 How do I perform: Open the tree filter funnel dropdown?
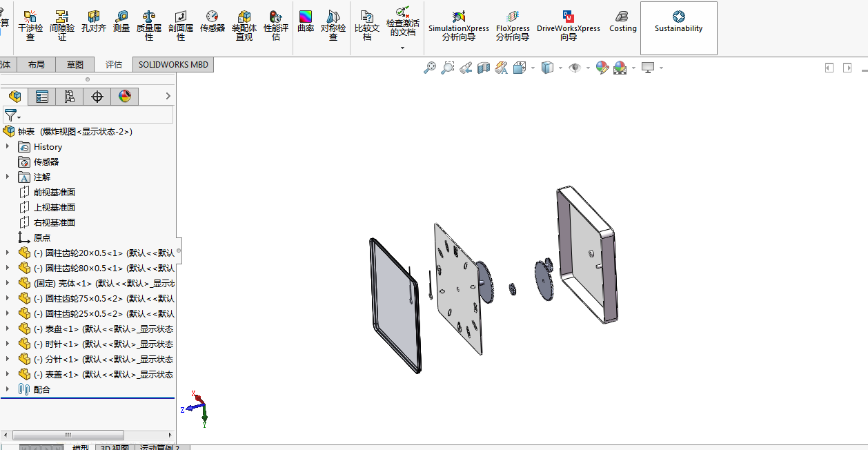12,115
